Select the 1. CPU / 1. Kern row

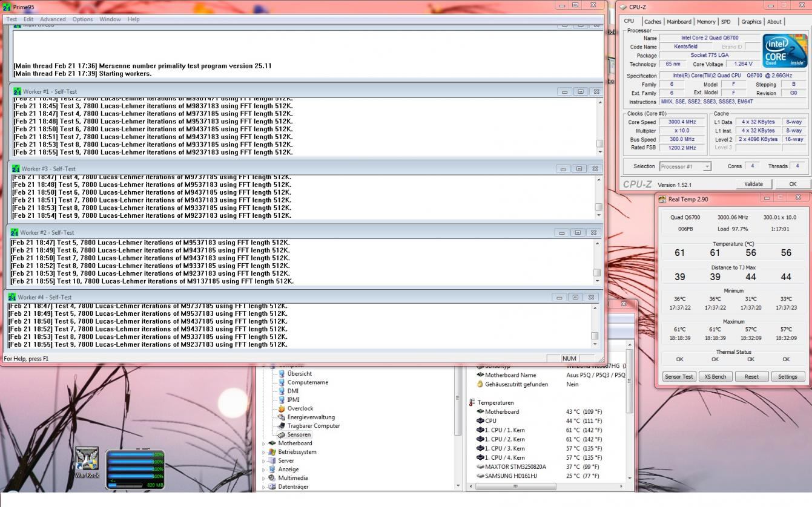551,430
